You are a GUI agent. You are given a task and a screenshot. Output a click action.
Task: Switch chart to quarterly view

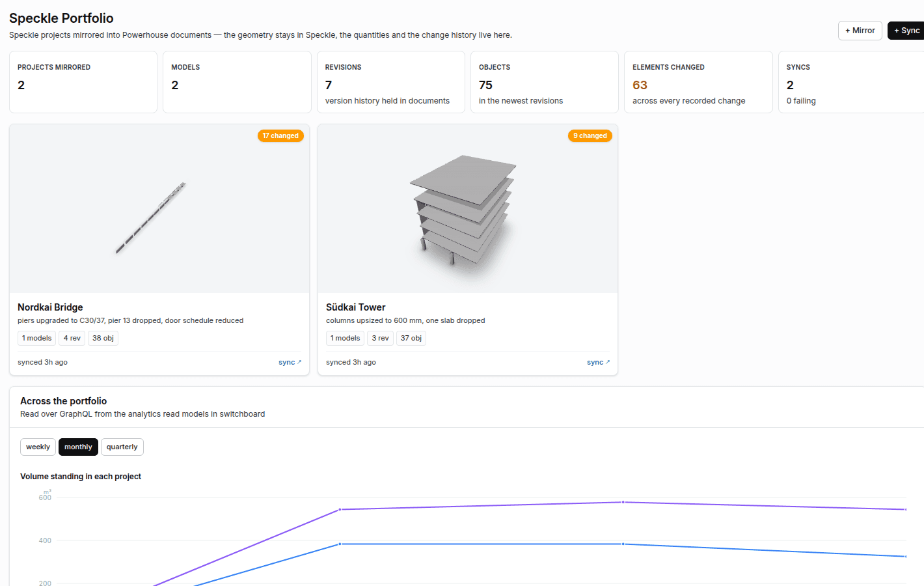pos(122,447)
